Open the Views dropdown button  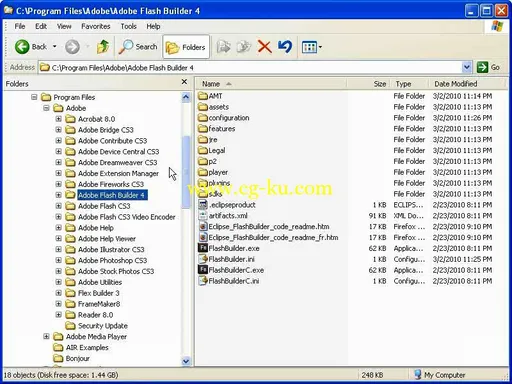311,47
